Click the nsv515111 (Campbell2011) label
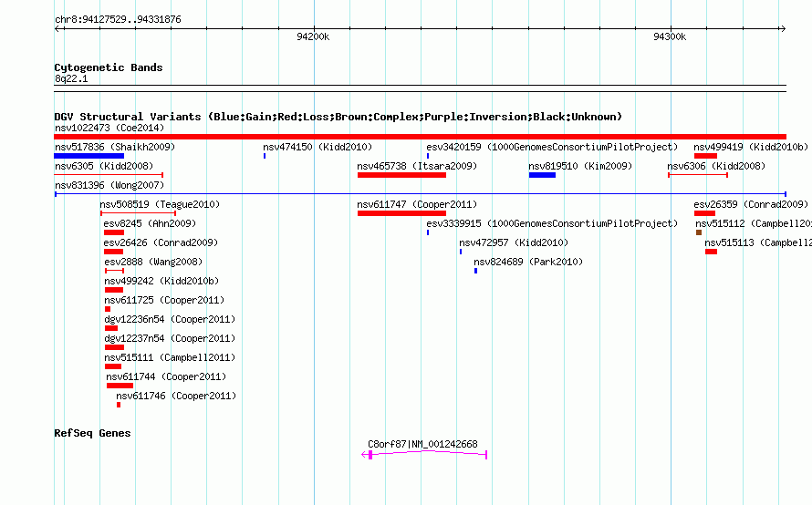Image resolution: width=812 pixels, height=505 pixels. point(170,357)
